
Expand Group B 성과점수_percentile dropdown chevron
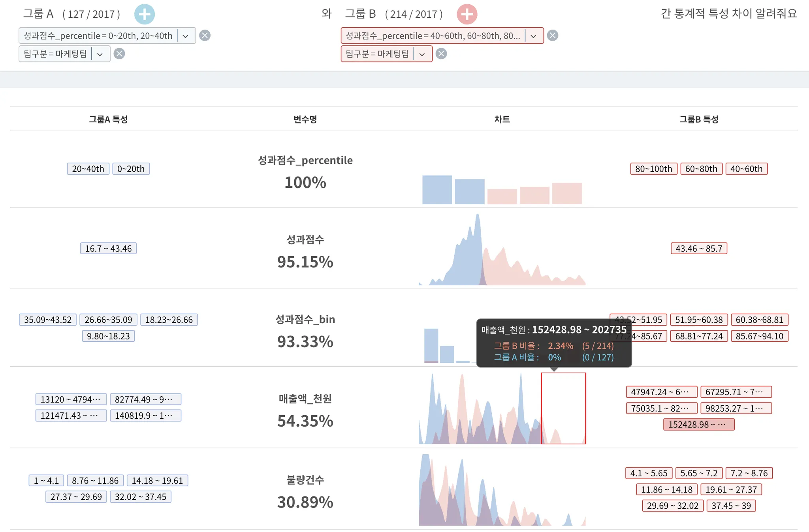pyautogui.click(x=533, y=36)
